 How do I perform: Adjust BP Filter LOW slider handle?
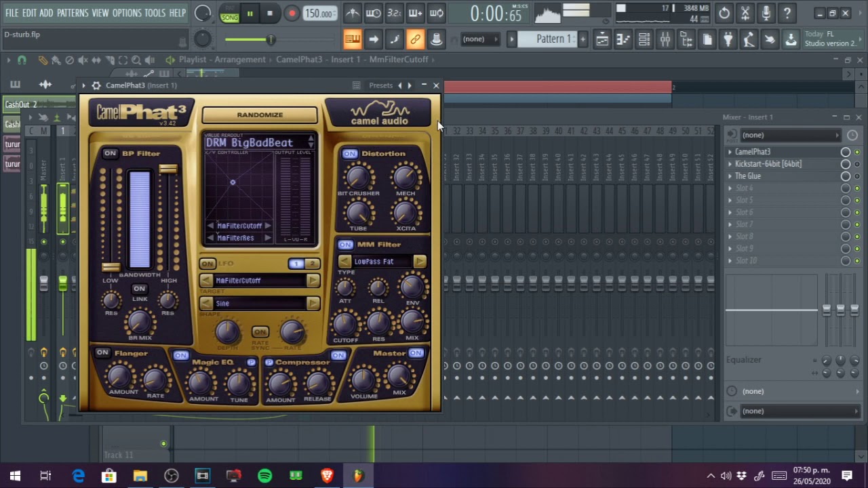[x=111, y=267]
